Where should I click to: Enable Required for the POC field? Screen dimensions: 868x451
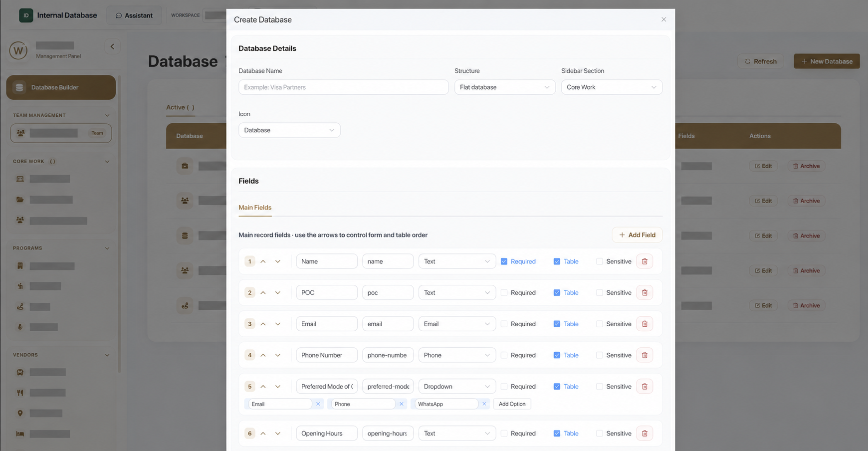(x=504, y=293)
